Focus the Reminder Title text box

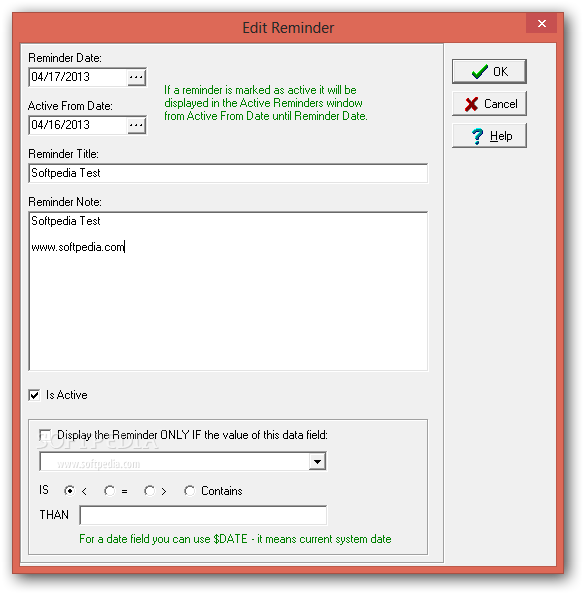click(228, 173)
